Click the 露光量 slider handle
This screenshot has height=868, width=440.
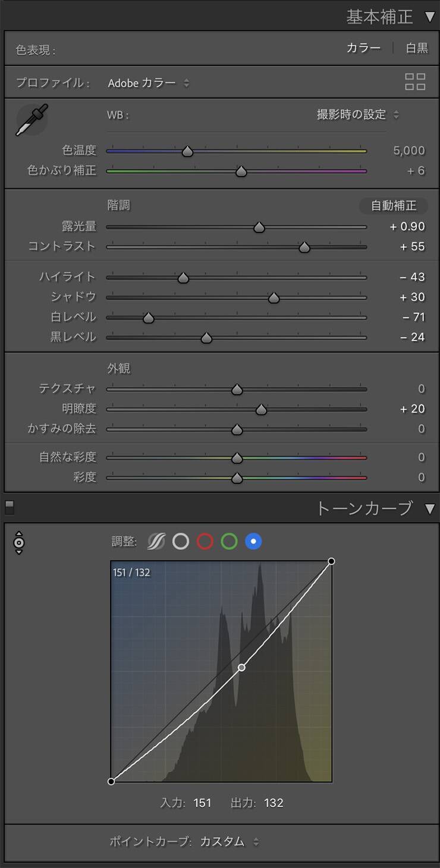coord(259,227)
